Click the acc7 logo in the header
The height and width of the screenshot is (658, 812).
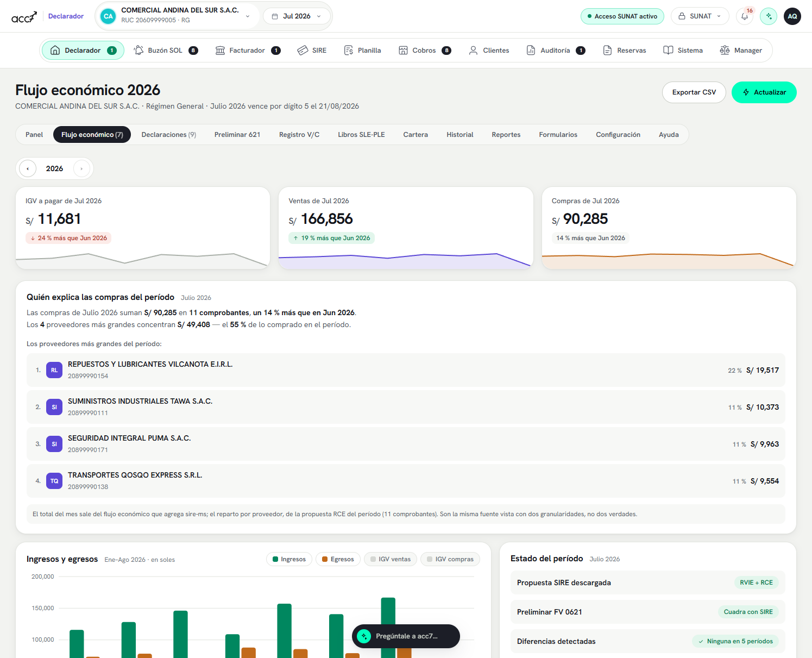(x=24, y=17)
